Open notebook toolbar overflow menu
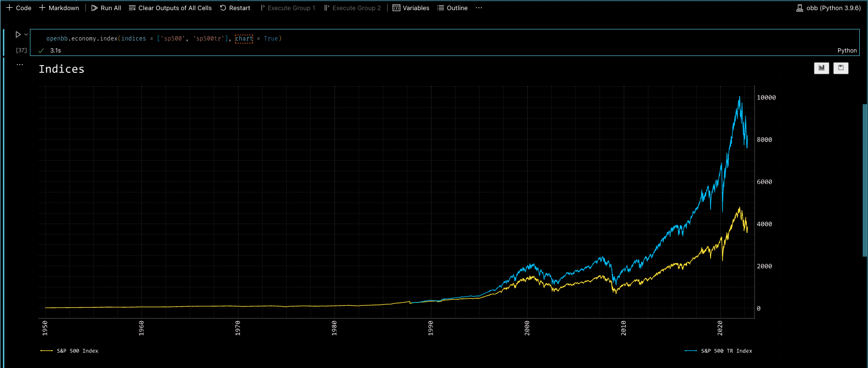The image size is (868, 368). [479, 8]
